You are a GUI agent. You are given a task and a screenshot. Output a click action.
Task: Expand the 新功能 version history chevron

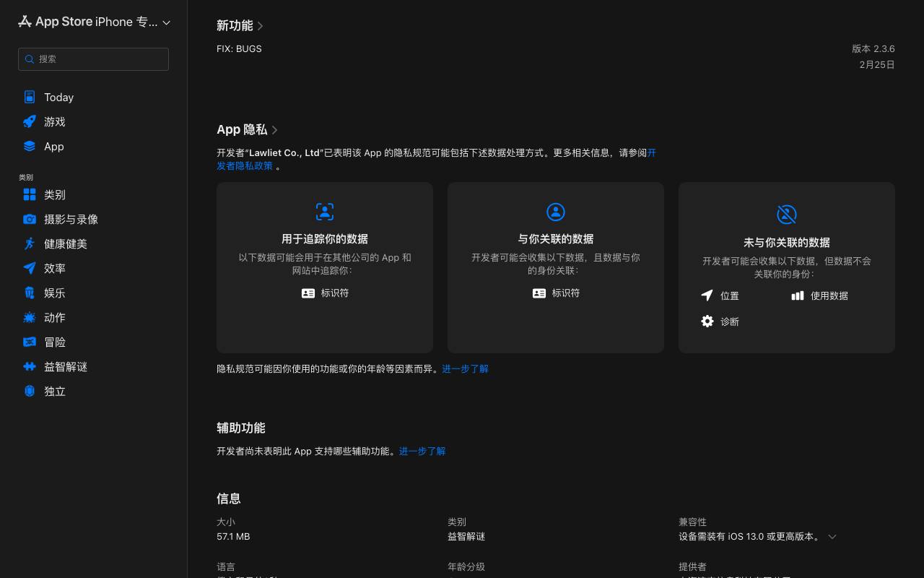click(x=261, y=26)
